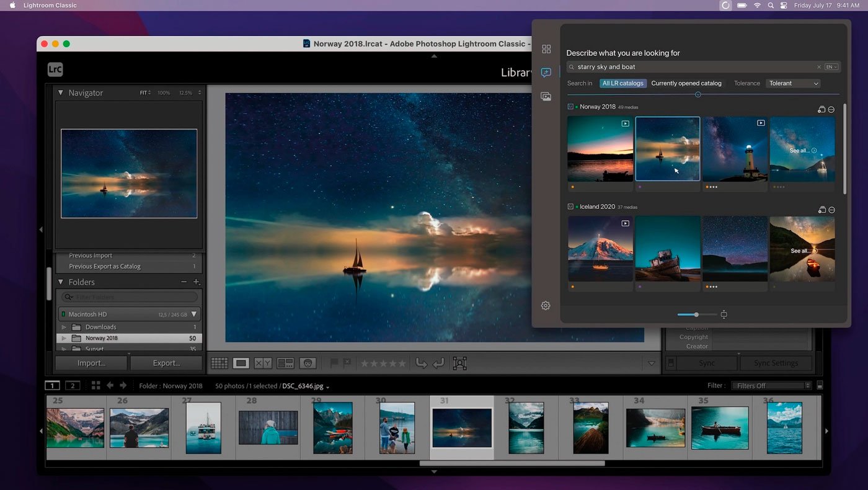
Task: Open Tolerance dropdown set to Tolerant
Action: pos(794,83)
